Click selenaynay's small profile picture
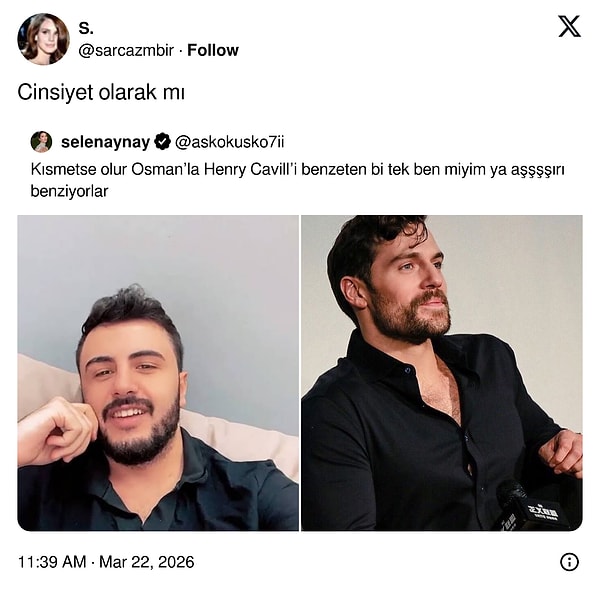The height and width of the screenshot is (592, 600). pos(41,142)
